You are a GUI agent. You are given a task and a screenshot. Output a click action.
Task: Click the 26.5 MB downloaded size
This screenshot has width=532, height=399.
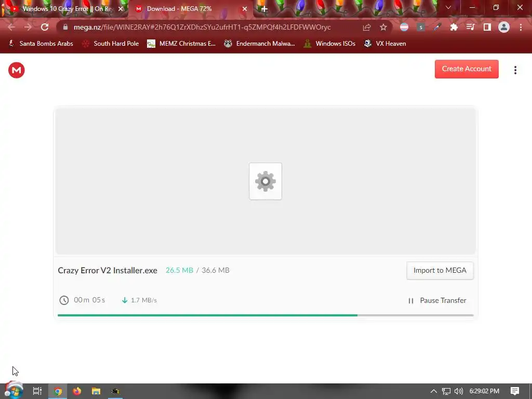point(179,270)
